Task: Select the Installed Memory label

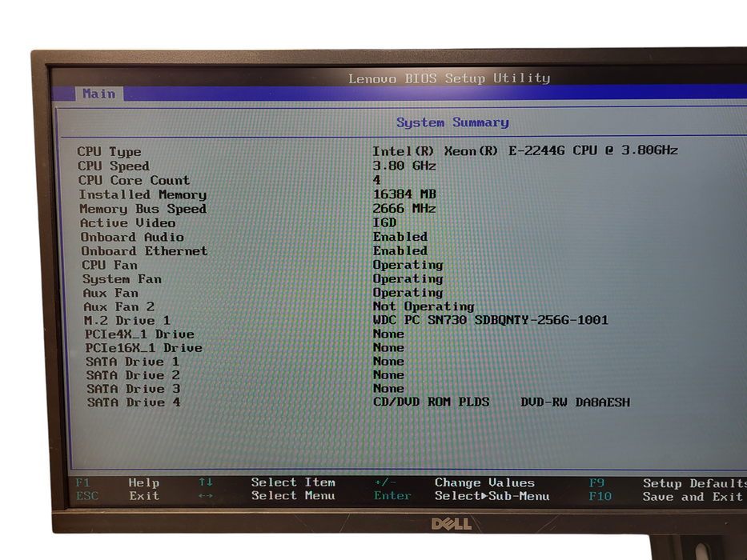Action: point(143,194)
